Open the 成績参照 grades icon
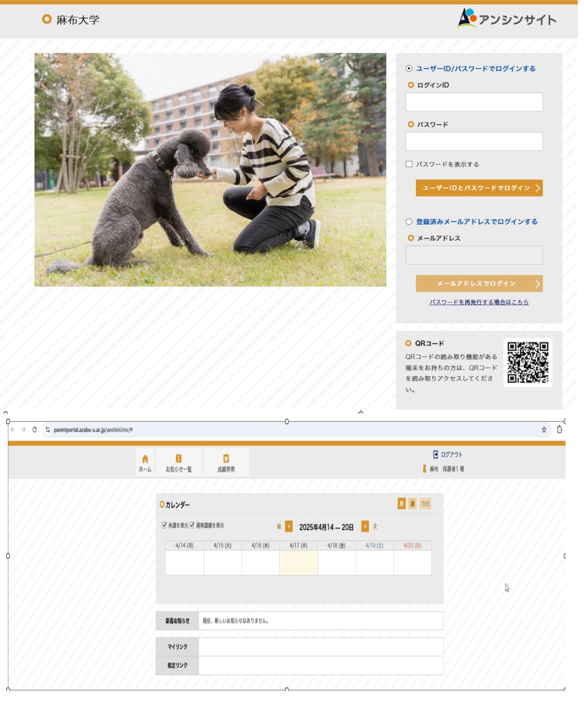Image resolution: width=584 pixels, height=728 pixels. [226, 459]
